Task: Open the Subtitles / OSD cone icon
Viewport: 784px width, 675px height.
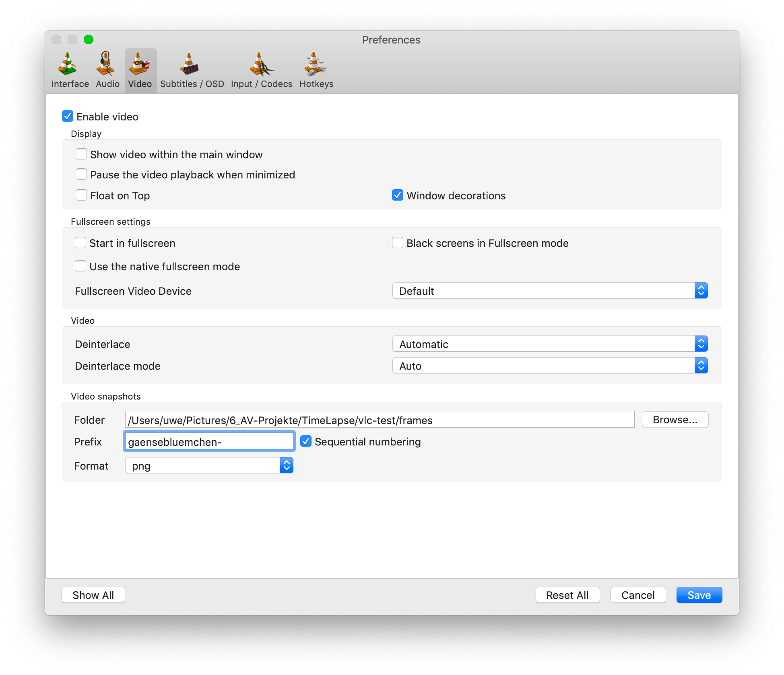Action: coord(190,65)
